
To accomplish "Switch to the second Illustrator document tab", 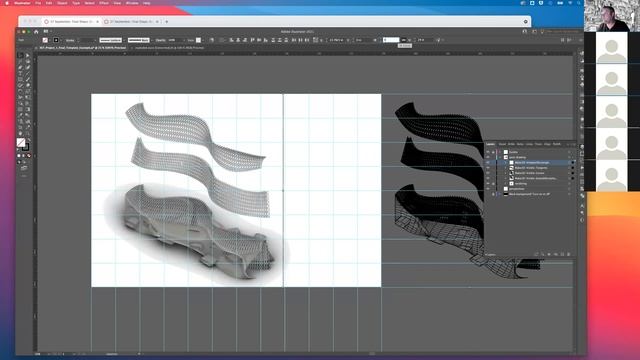I will pyautogui.click(x=169, y=48).
